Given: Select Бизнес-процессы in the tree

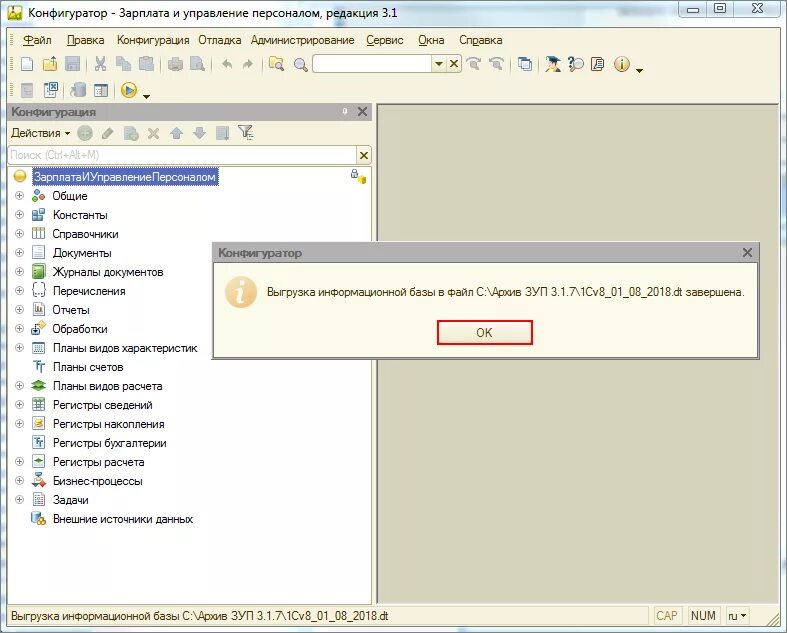Looking at the screenshot, I should click(x=97, y=481).
